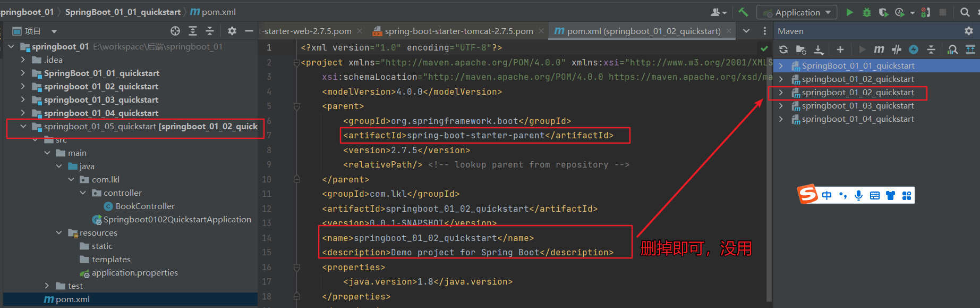Image resolution: width=980 pixels, height=308 pixels.
Task: Show the hidden editor tabs list chevron
Action: [x=746, y=31]
